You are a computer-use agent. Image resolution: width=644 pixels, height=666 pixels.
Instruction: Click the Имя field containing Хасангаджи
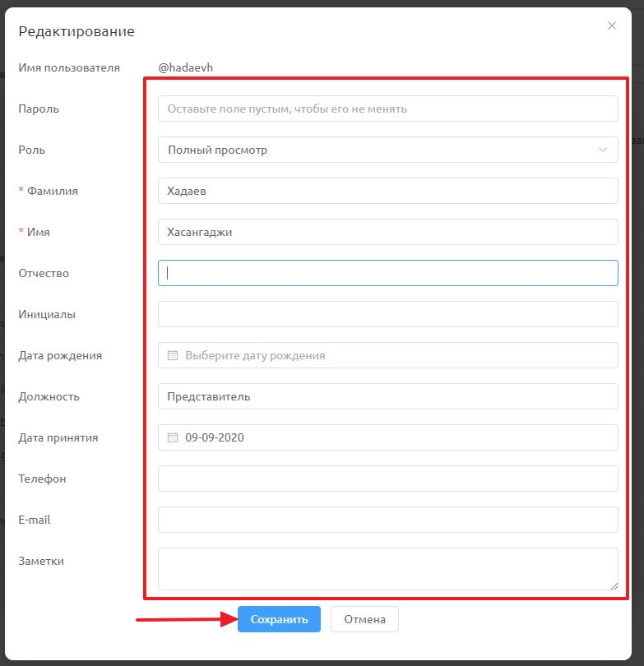388,232
